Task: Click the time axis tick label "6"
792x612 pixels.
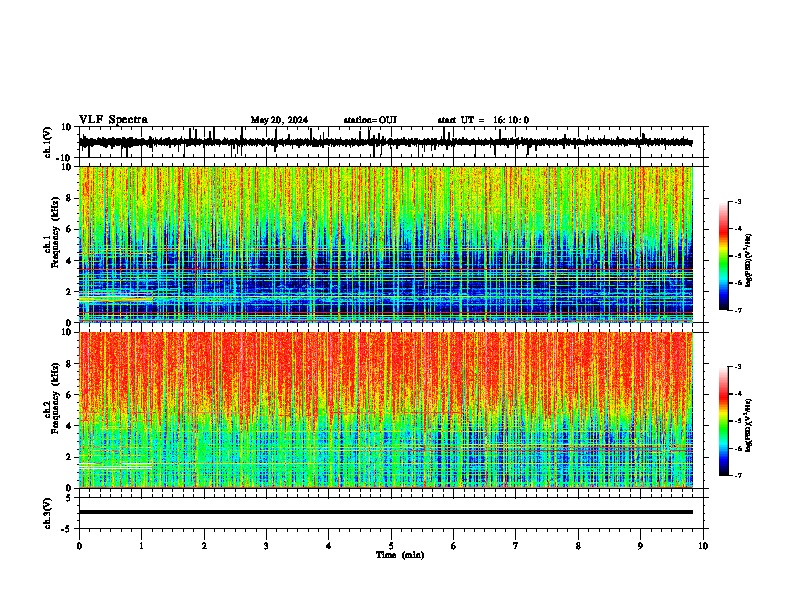Action: click(x=454, y=546)
